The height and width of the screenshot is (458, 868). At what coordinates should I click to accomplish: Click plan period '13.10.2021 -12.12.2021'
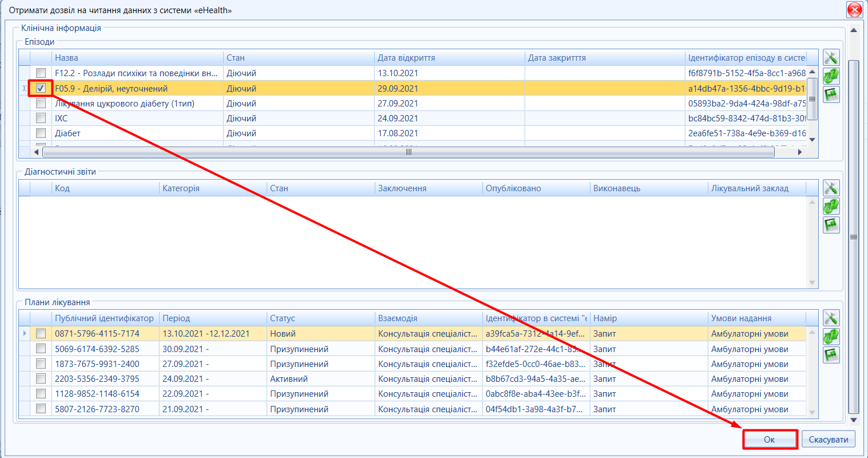point(206,334)
